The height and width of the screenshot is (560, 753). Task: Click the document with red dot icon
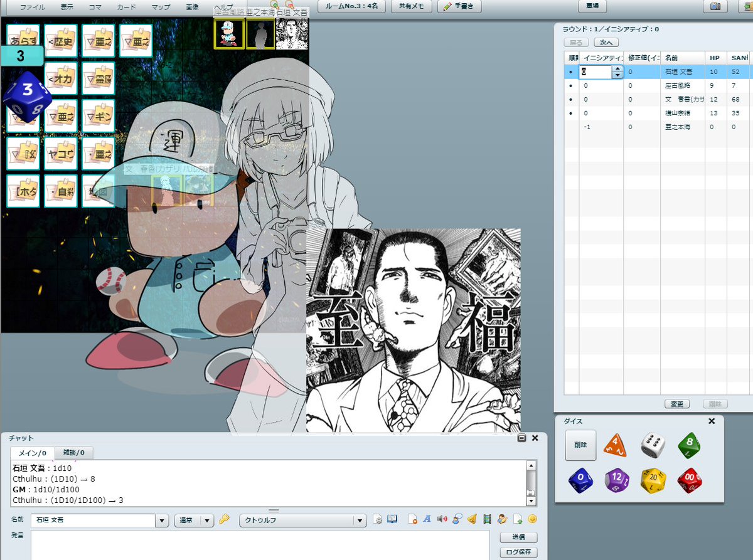pos(412,519)
